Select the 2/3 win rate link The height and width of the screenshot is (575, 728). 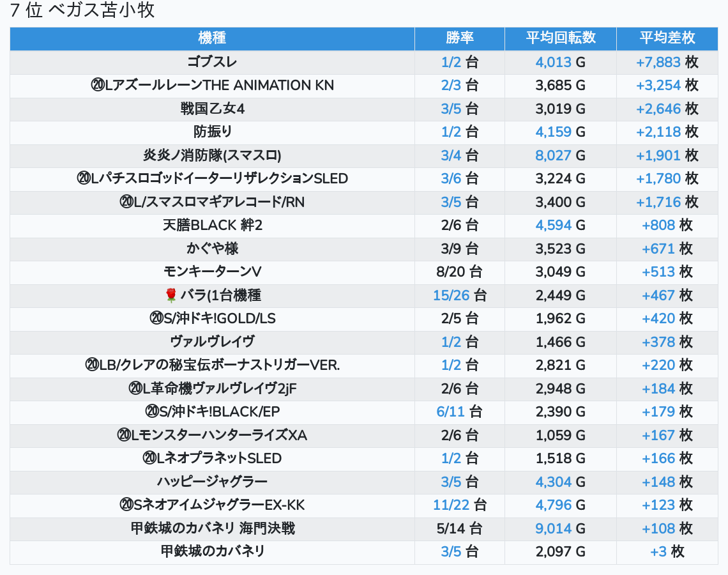pos(451,86)
